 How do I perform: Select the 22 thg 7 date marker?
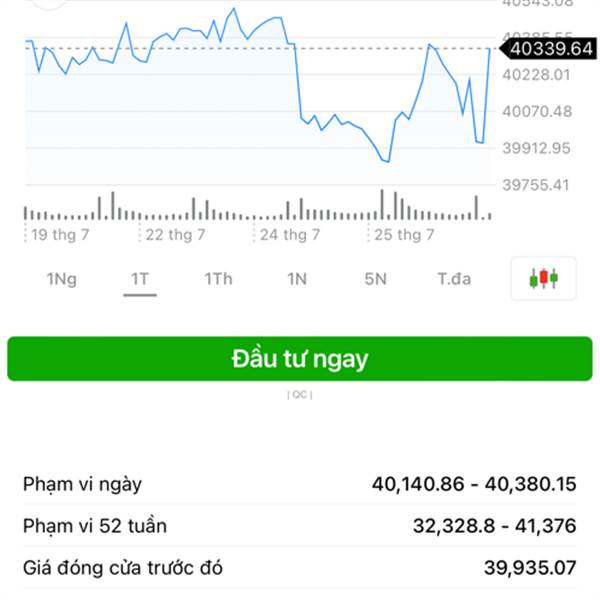[175, 235]
